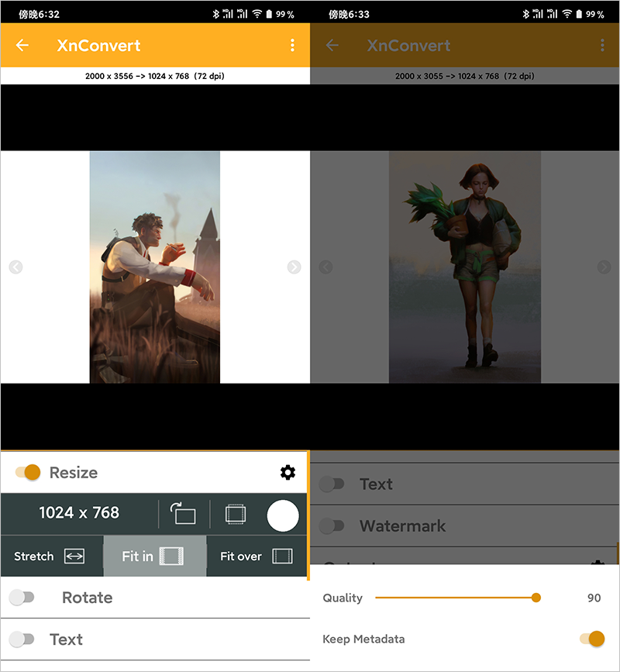Enable the Text switch in left screen
Screen dimensions: 620x672
click(x=22, y=639)
